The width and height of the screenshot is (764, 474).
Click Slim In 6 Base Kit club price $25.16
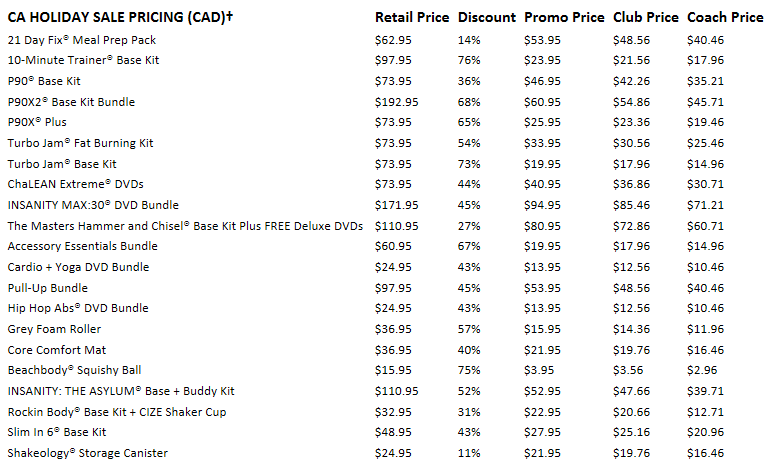[x=631, y=432]
